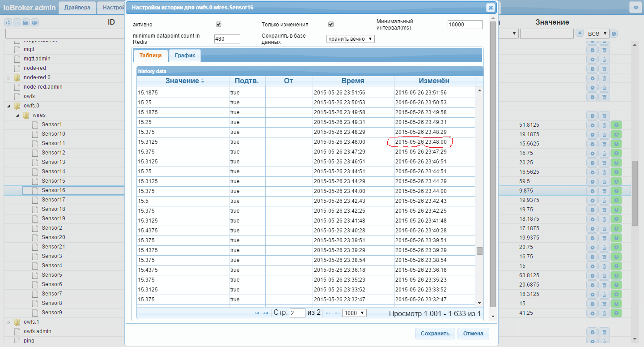The image size is (644, 347).
Task: Click the Сохранить button
Action: [x=435, y=334]
